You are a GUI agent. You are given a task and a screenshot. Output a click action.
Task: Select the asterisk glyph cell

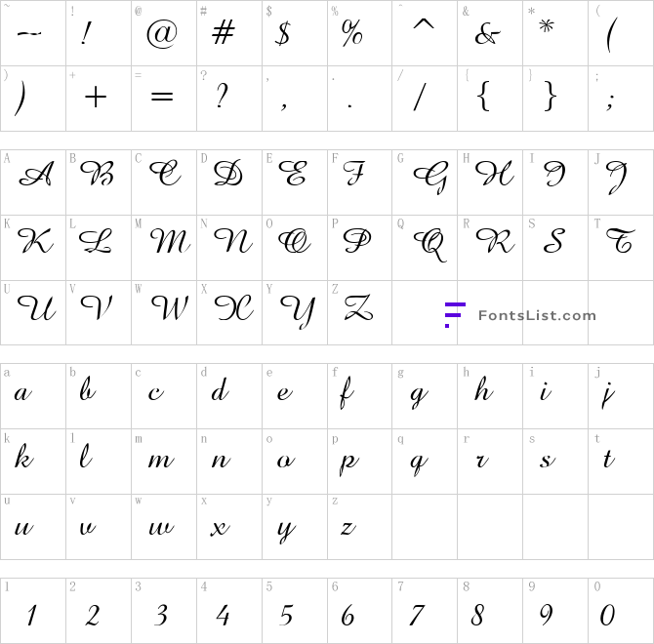pos(555,33)
